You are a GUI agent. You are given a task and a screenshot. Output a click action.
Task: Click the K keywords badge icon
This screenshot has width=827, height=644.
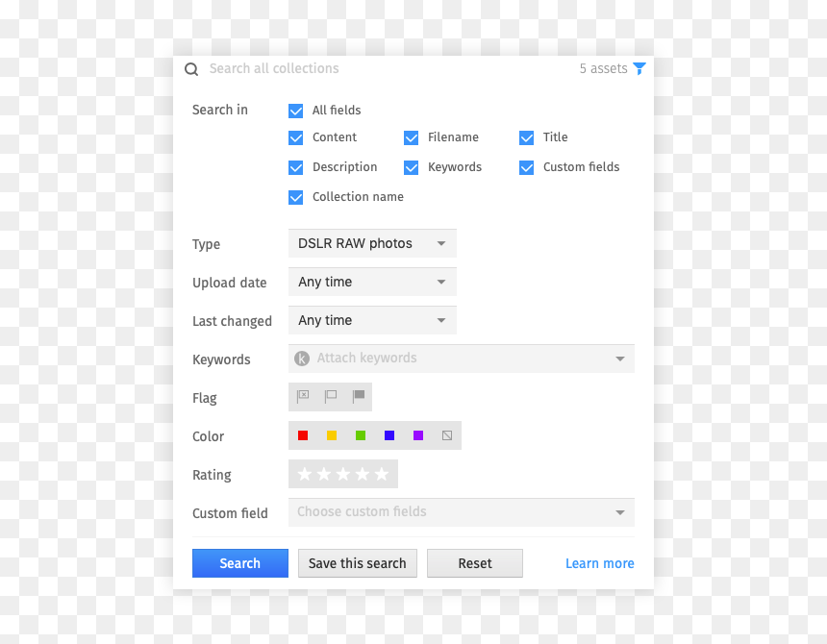(x=302, y=359)
